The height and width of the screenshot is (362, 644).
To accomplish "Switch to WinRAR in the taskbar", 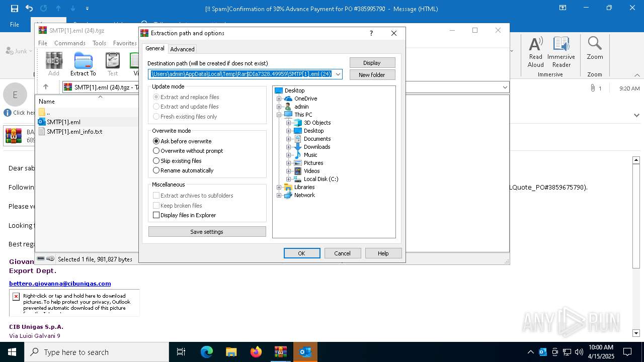I will pos(280,352).
